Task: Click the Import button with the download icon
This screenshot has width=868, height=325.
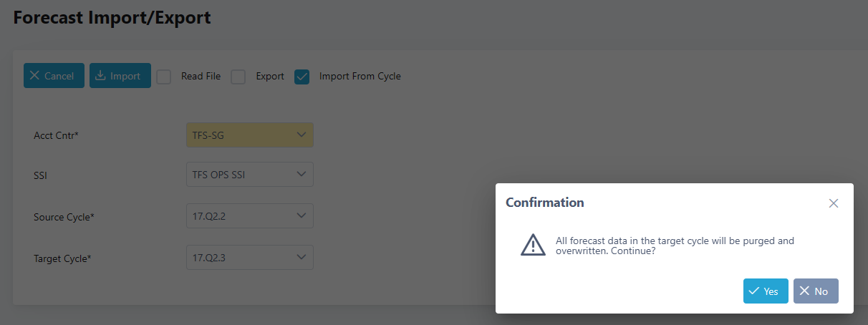Action: pyautogui.click(x=120, y=76)
